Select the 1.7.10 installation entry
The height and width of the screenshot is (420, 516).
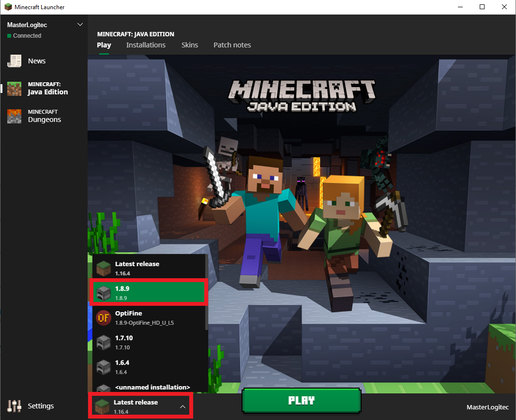[x=150, y=343]
